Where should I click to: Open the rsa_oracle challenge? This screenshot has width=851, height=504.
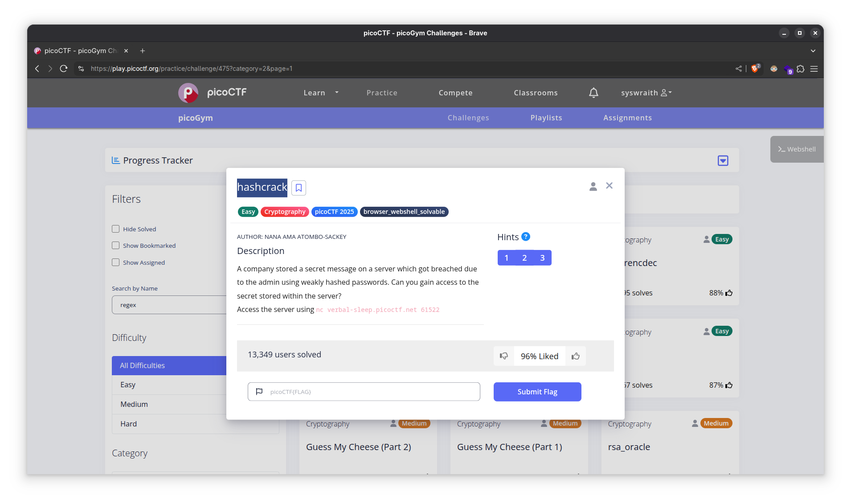[629, 447]
